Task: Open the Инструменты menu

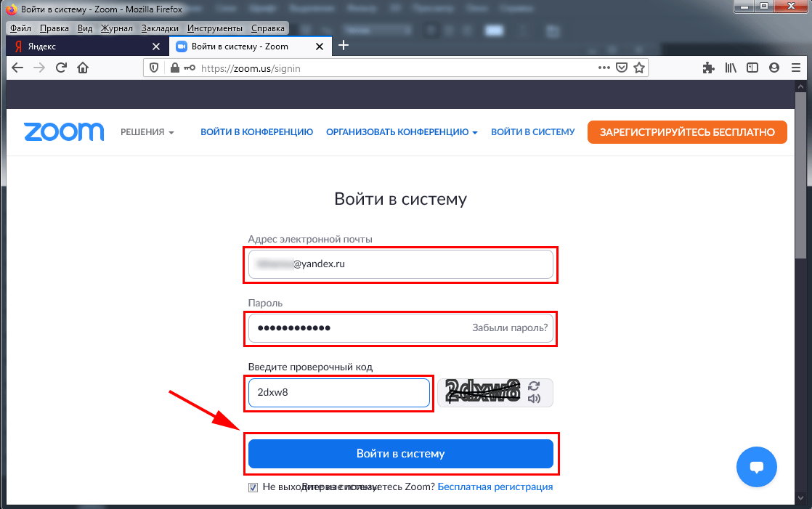Action: (215, 28)
